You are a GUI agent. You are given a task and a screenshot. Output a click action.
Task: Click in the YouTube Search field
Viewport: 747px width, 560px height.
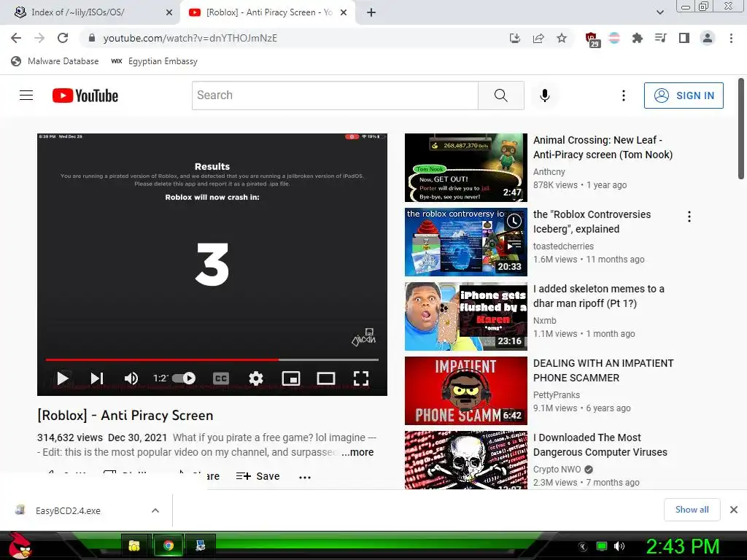pos(335,96)
